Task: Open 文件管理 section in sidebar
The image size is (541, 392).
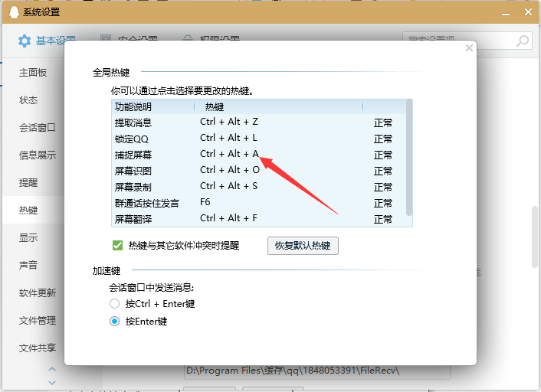Action: (38, 320)
